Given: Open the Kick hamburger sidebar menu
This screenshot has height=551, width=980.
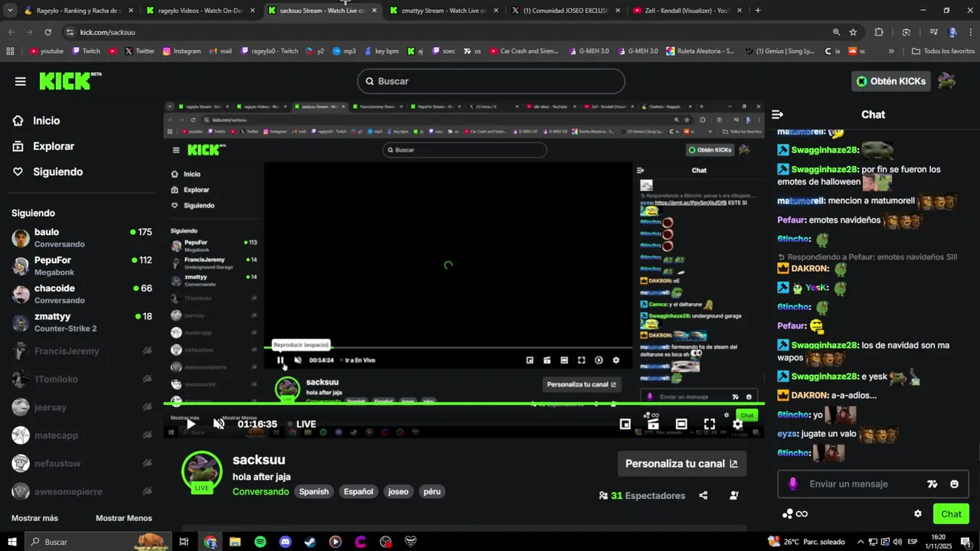Looking at the screenshot, I should click(21, 81).
